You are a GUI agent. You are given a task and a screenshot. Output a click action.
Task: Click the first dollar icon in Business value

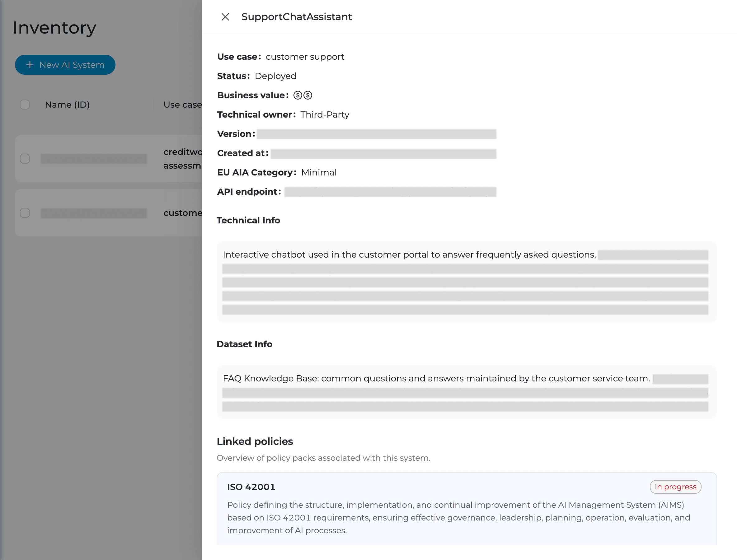click(298, 95)
